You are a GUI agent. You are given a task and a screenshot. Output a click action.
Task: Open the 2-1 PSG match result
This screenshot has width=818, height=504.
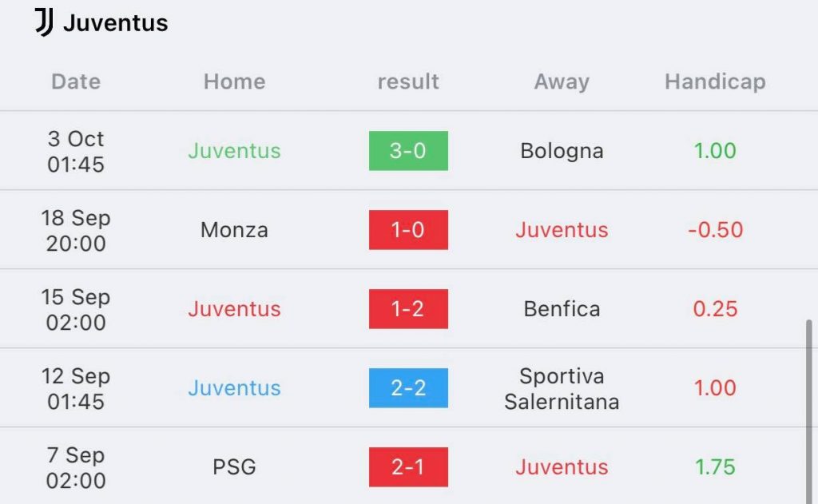(x=408, y=467)
